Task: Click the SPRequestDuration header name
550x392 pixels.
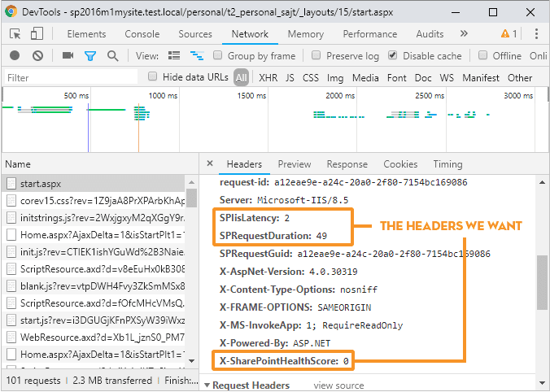Action: click(x=265, y=236)
